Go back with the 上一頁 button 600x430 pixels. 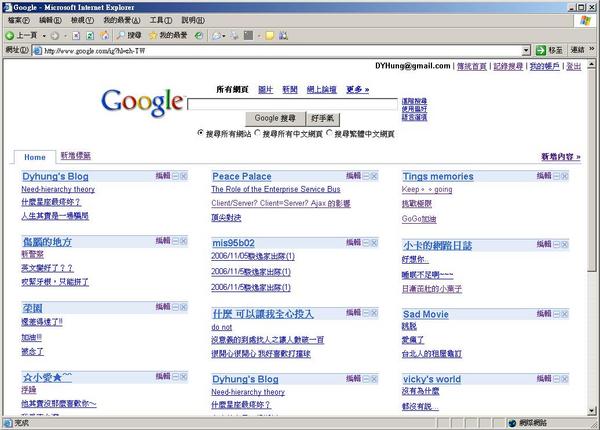(21, 36)
